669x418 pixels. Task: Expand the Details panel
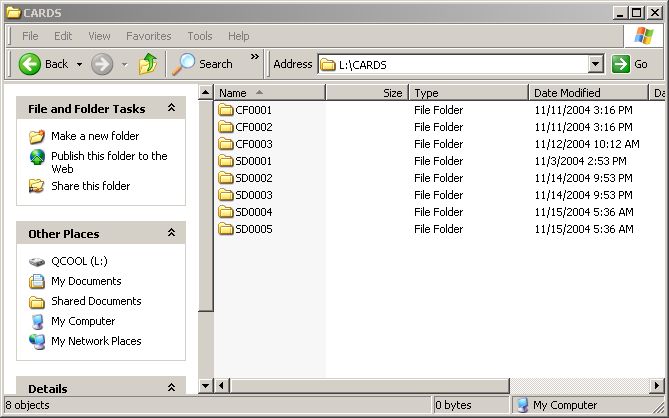pos(171,388)
